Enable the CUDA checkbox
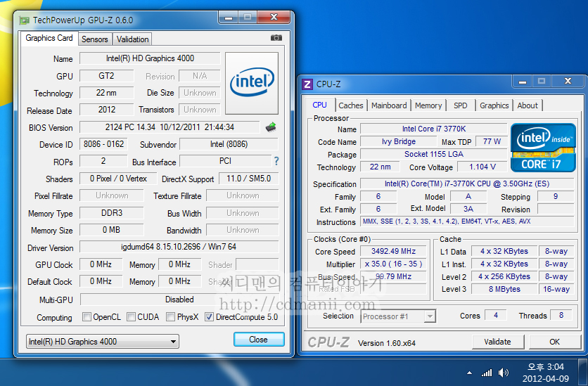Screen dimensions: 588x386 131,317
